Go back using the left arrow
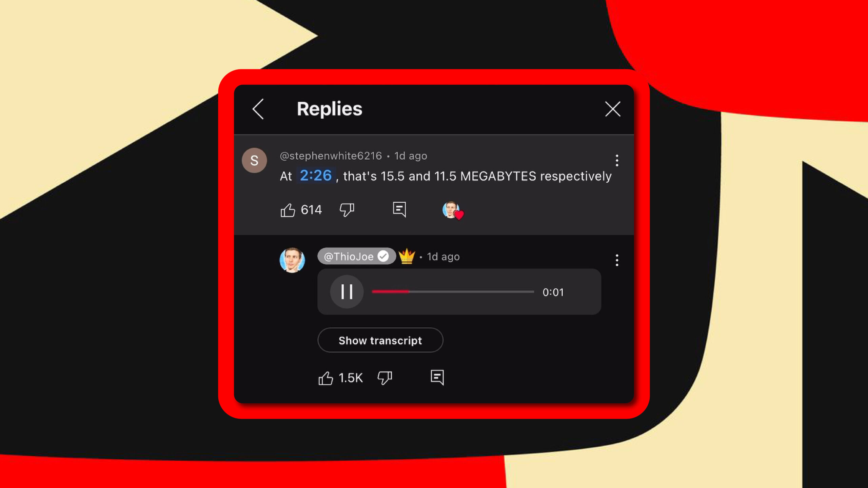The image size is (868, 488). pos(258,109)
